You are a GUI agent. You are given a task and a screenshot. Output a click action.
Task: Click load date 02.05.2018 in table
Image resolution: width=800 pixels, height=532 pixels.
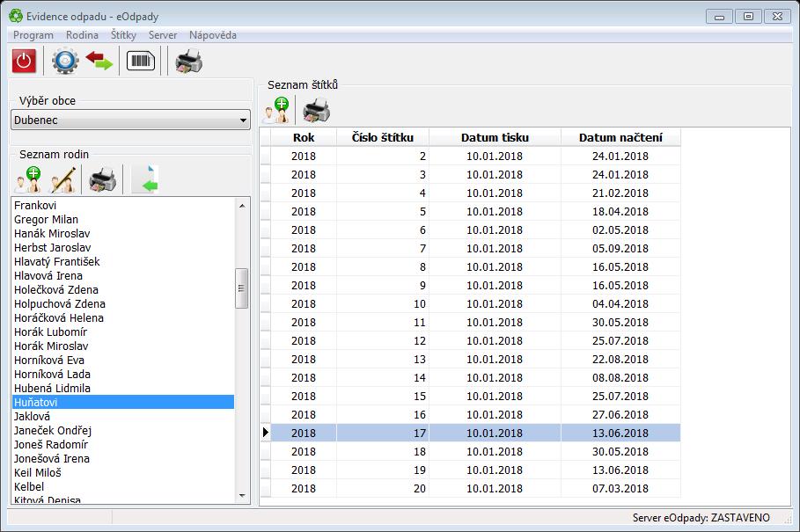(x=621, y=230)
